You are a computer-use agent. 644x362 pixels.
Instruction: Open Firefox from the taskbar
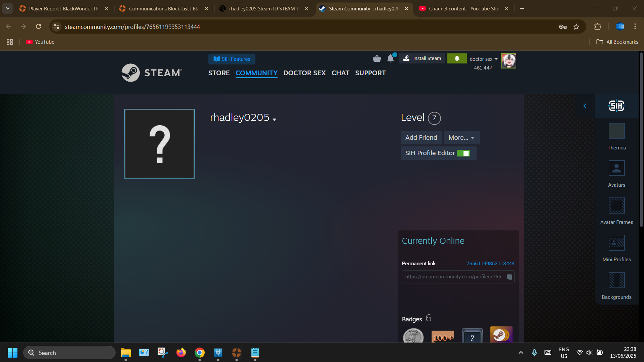pos(181,353)
